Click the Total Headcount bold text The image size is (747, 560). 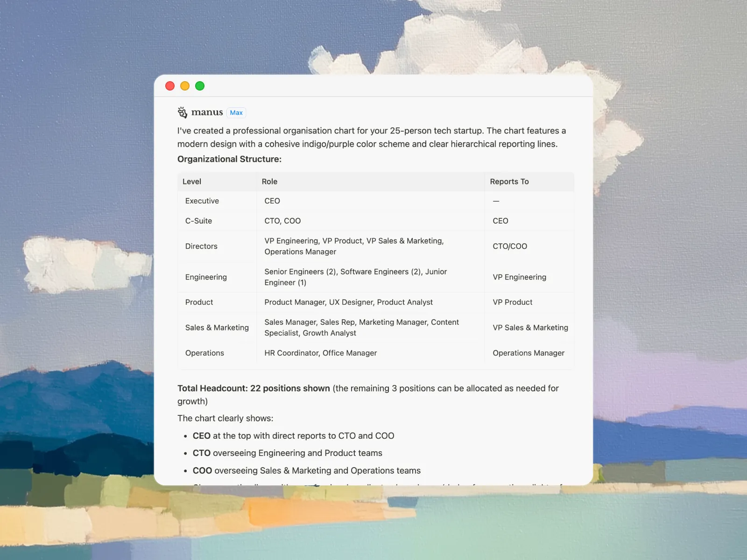click(x=254, y=388)
